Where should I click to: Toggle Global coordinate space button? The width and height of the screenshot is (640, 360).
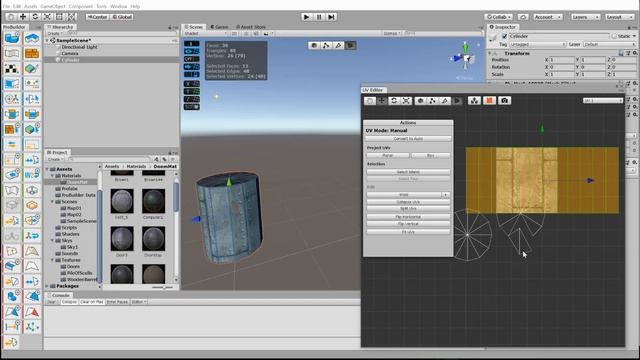(122, 17)
